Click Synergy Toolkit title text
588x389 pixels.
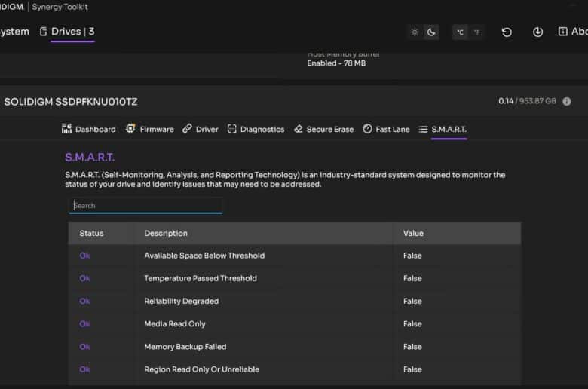(x=60, y=7)
